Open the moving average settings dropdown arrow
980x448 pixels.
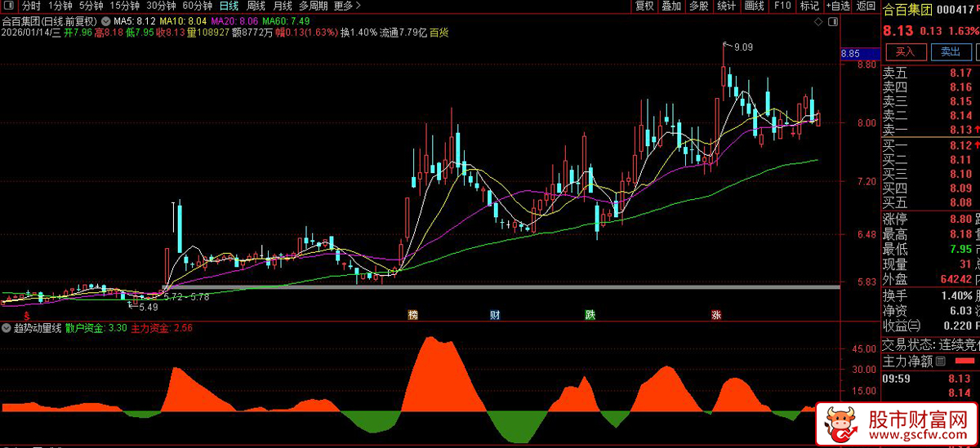point(105,20)
